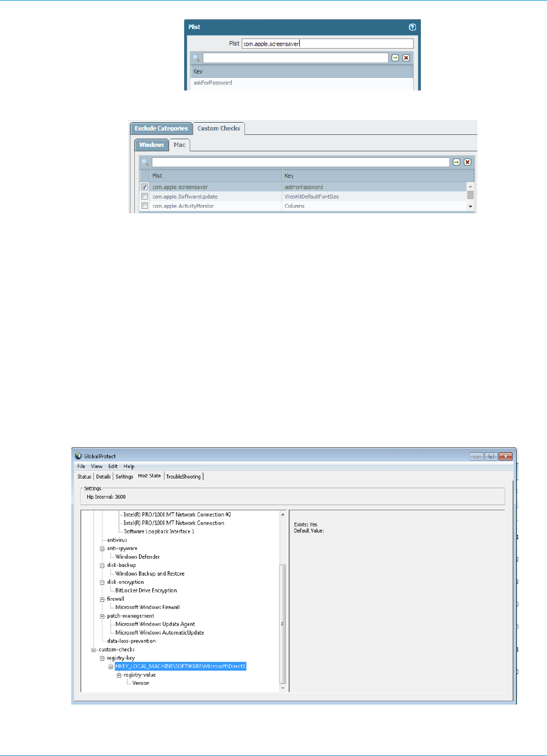The height and width of the screenshot is (756, 547).
Task: Switch to the Settings tab in GlobalProtect
Action: [x=124, y=476]
